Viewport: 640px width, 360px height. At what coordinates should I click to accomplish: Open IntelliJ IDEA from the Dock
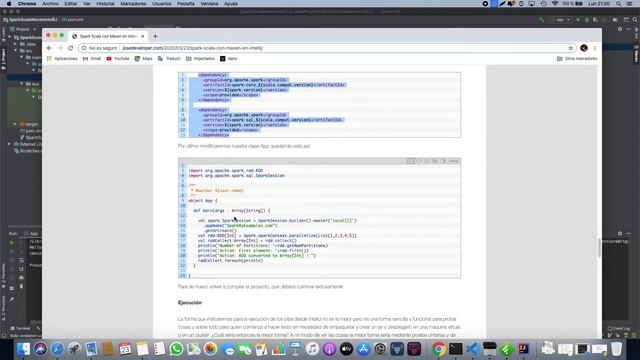524,349
